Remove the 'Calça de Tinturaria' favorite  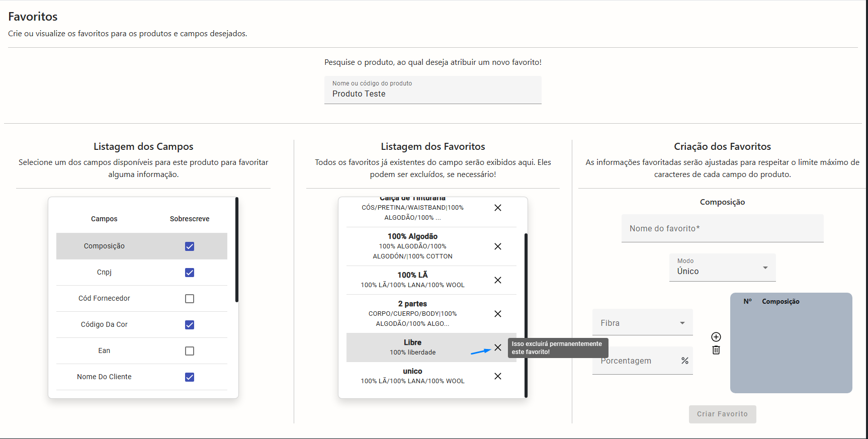497,208
